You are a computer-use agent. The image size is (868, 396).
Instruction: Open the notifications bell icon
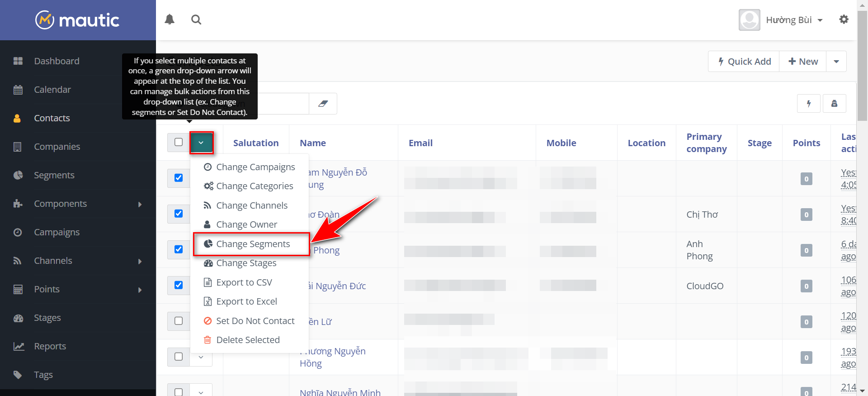[170, 19]
